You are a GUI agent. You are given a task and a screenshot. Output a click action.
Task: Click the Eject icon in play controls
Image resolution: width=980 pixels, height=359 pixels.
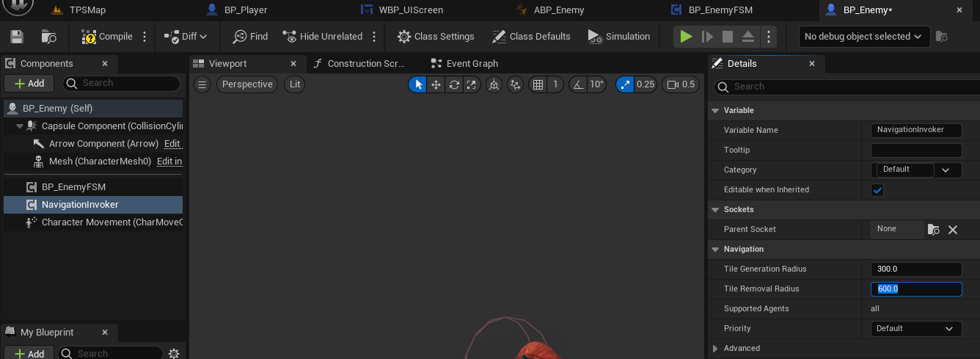click(748, 37)
